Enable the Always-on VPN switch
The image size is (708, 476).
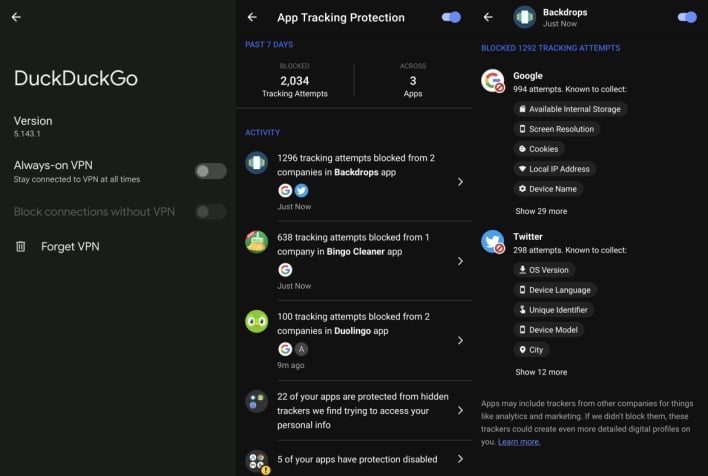tap(210, 171)
